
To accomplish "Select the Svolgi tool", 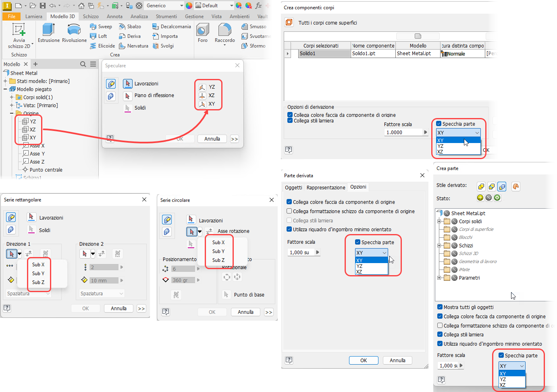I will pos(163,46).
